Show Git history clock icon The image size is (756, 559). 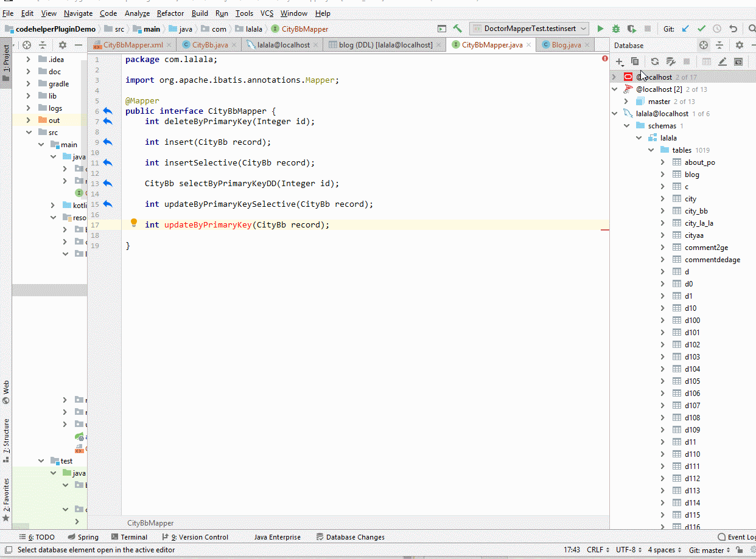pyautogui.click(x=717, y=29)
